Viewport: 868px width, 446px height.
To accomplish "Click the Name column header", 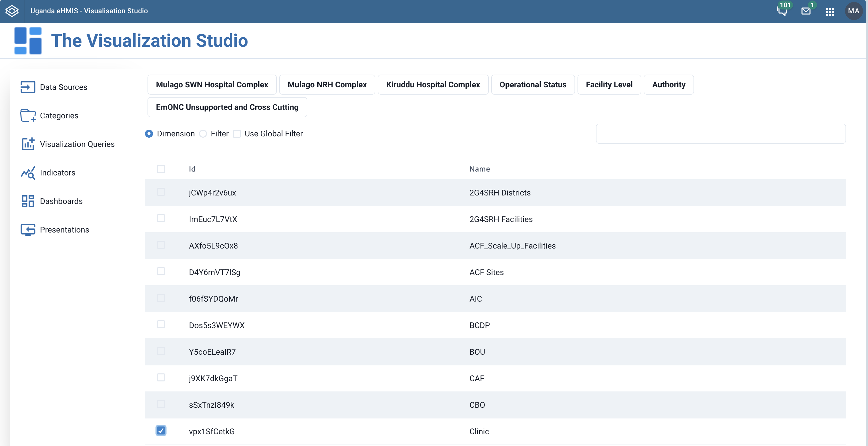I will click(x=479, y=169).
